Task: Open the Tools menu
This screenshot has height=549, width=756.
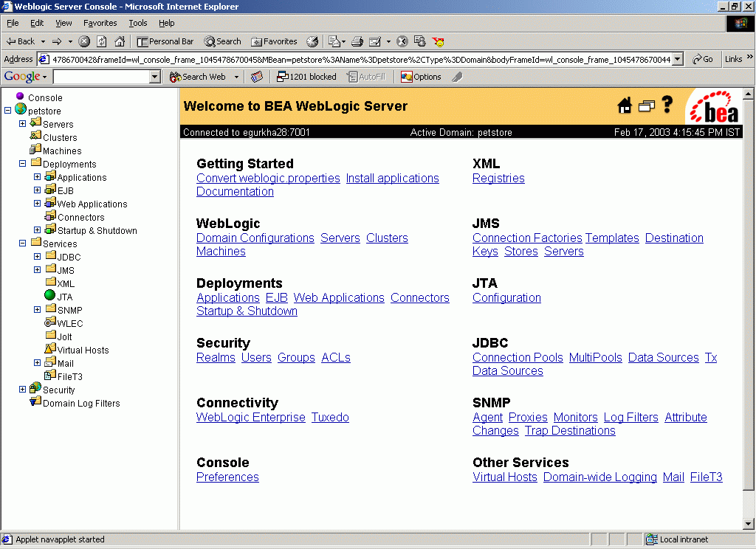Action: 138,23
